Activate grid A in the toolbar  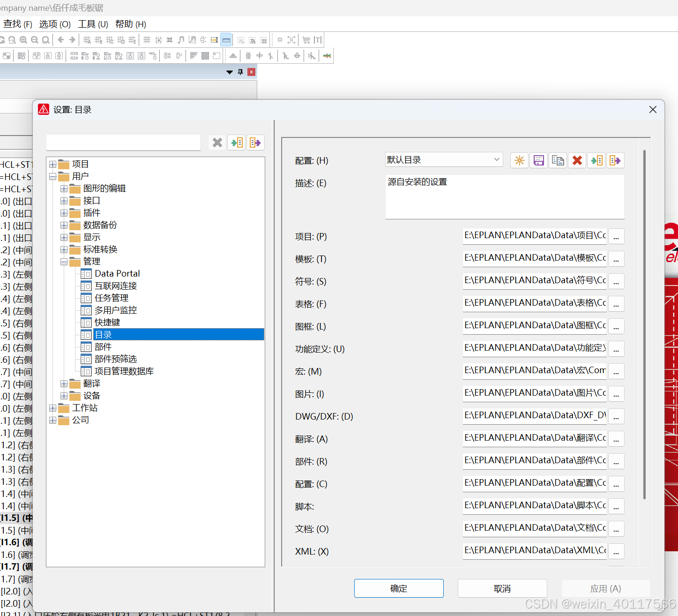(87, 40)
